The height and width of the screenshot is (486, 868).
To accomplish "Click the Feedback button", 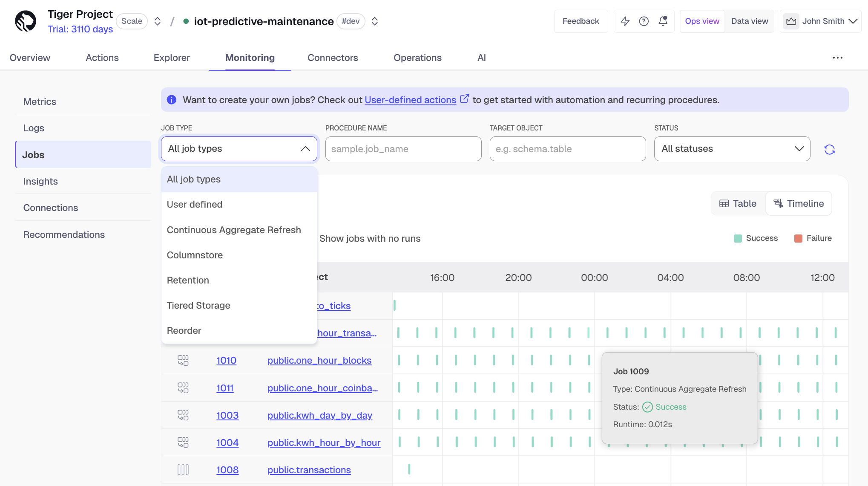I will coord(581,21).
